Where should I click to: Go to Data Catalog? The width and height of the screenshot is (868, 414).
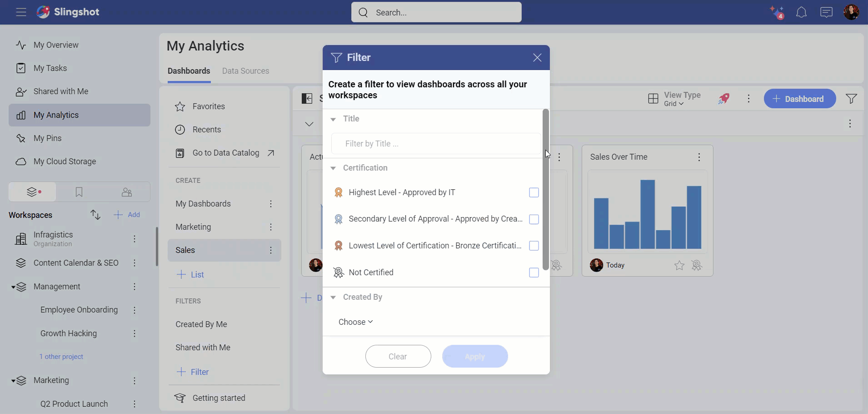point(224,153)
